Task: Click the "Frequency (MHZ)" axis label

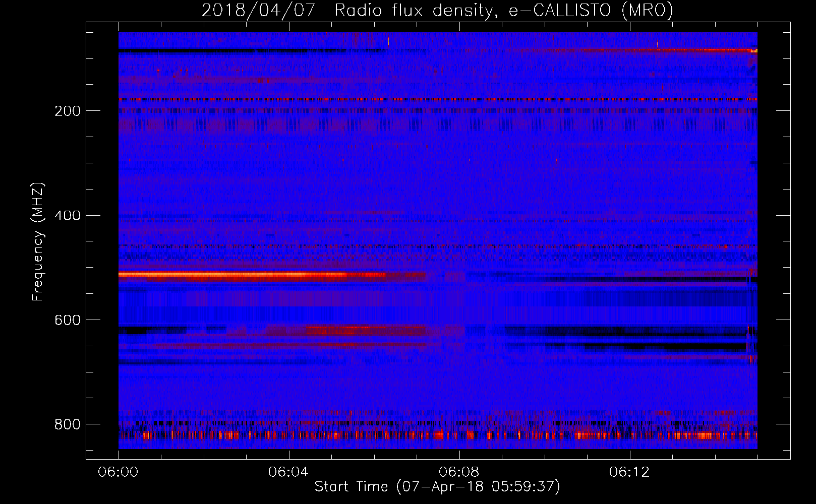Action: (x=38, y=242)
